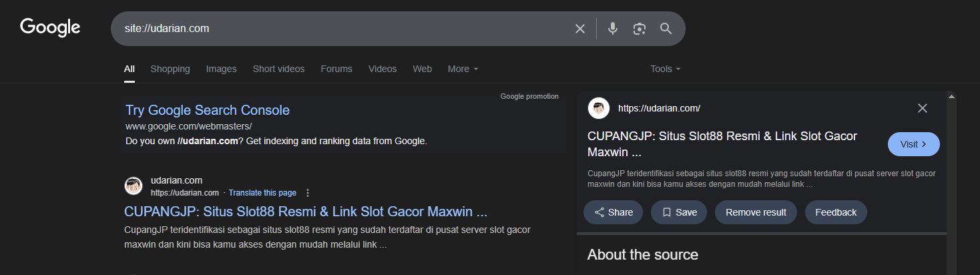Open the Web tab
980x275 pixels.
(422, 69)
